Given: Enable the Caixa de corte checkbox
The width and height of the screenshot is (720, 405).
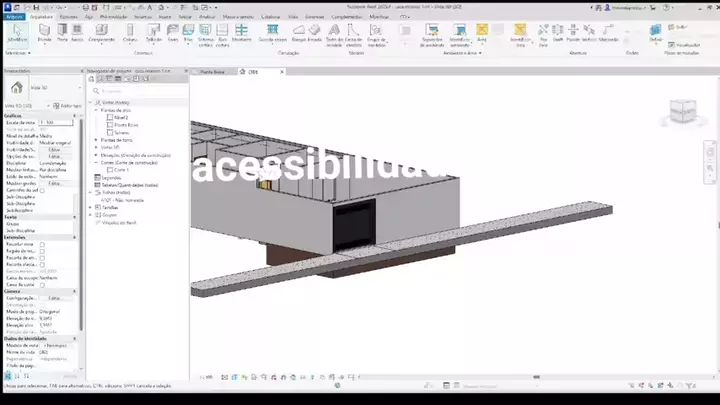Looking at the screenshot, I should [42, 286].
